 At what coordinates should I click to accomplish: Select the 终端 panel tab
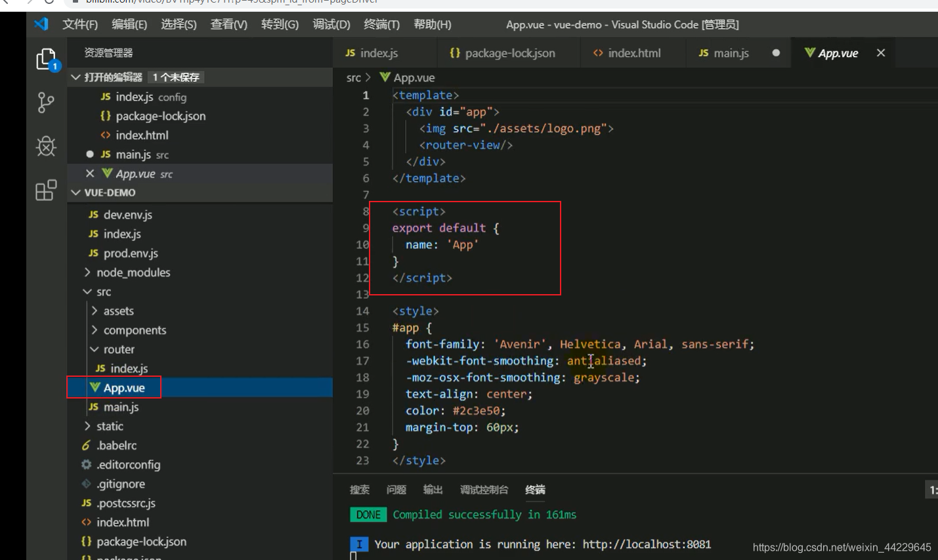pyautogui.click(x=535, y=490)
